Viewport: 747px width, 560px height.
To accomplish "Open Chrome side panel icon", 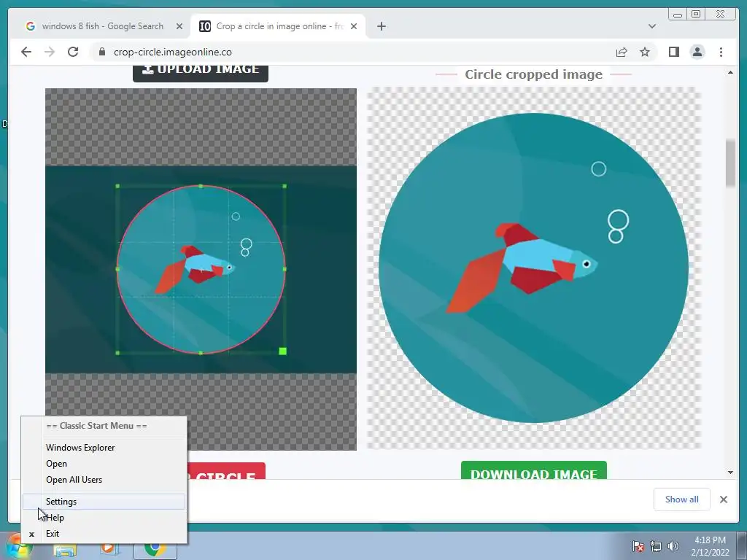I will tap(673, 52).
